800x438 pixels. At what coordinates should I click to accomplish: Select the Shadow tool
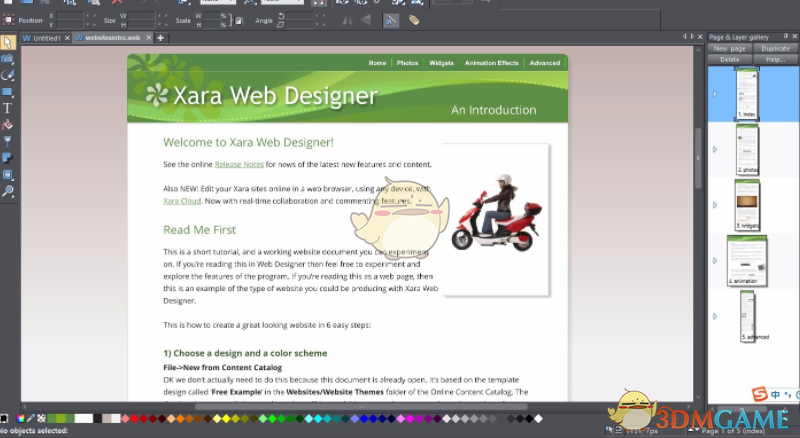(8, 158)
